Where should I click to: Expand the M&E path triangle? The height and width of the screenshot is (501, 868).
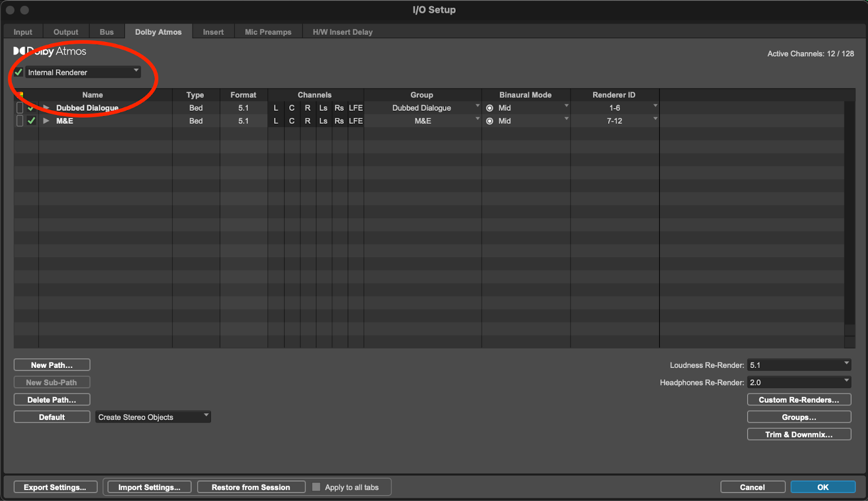tap(46, 121)
